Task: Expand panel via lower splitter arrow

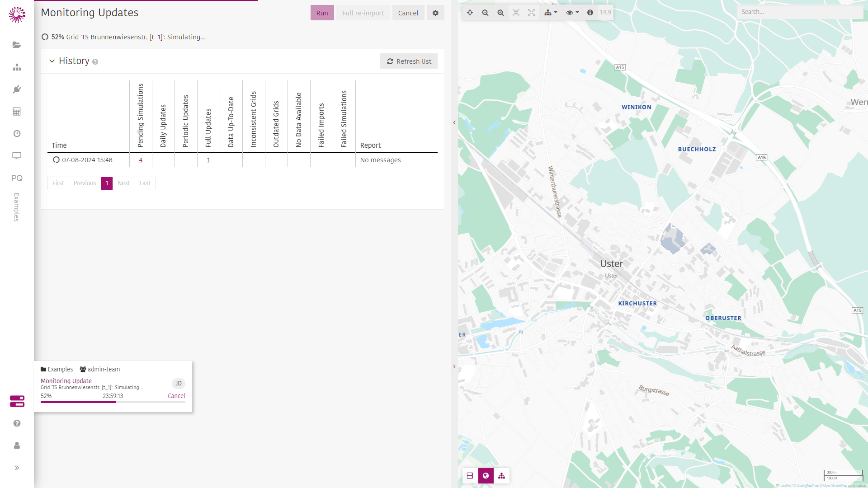Action: coord(454,366)
